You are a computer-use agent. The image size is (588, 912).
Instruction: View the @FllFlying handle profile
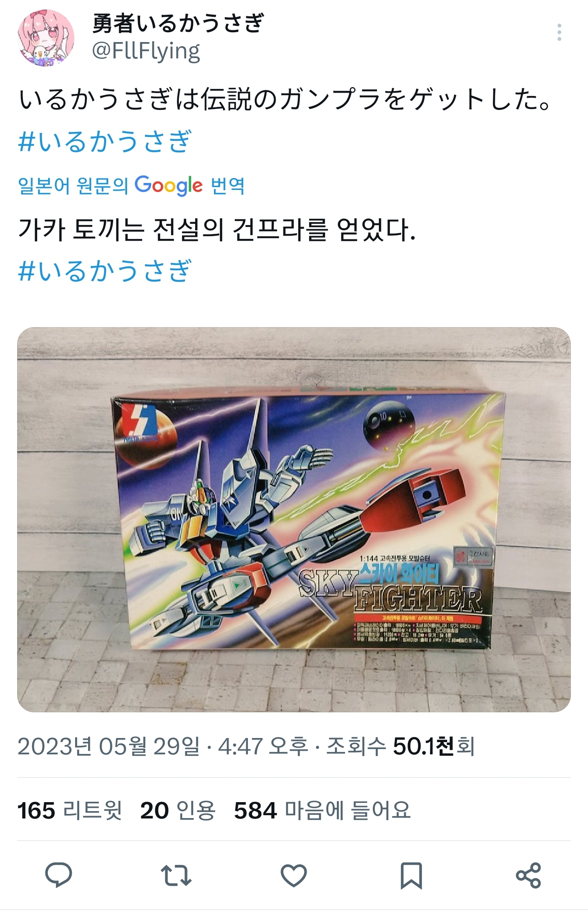(x=146, y=52)
